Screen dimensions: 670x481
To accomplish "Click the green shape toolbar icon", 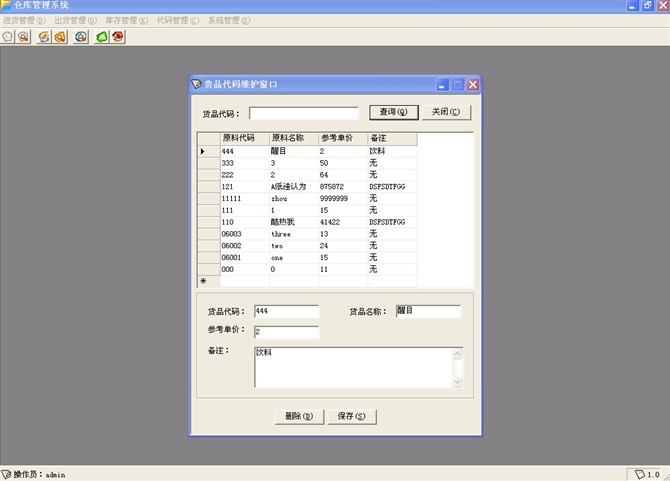I will pyautogui.click(x=102, y=37).
